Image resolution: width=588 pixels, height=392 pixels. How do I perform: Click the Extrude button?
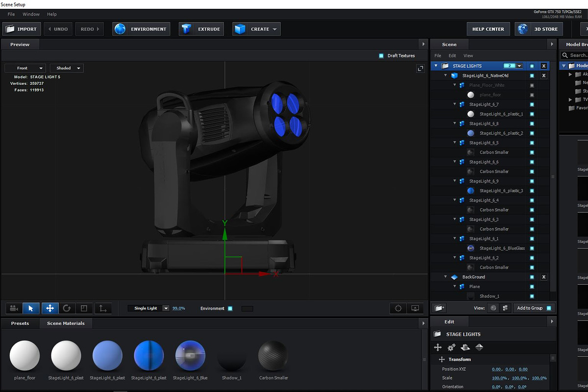point(201,29)
